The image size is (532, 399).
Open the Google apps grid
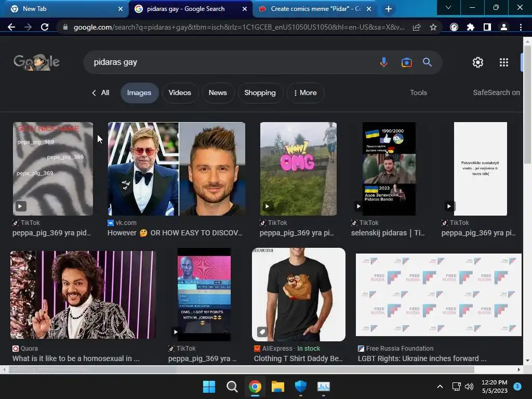pyautogui.click(x=504, y=62)
